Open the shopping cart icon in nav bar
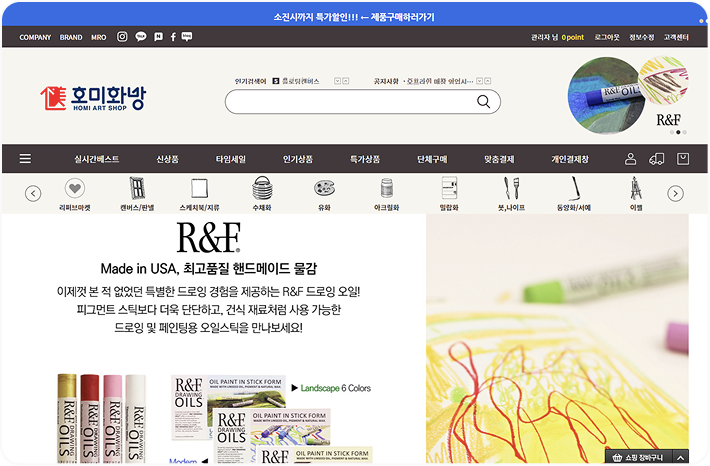710x466 pixels. pyautogui.click(x=683, y=159)
